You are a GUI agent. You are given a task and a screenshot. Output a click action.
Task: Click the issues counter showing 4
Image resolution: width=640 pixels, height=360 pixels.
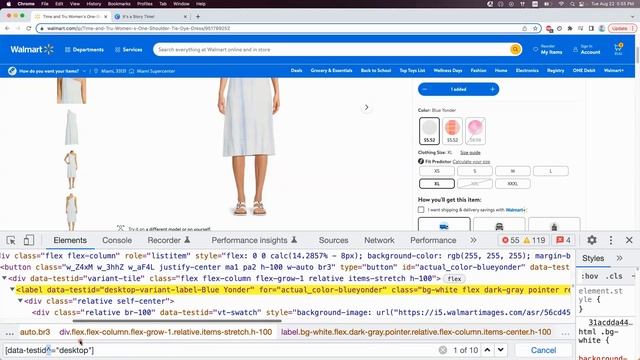[x=563, y=240]
